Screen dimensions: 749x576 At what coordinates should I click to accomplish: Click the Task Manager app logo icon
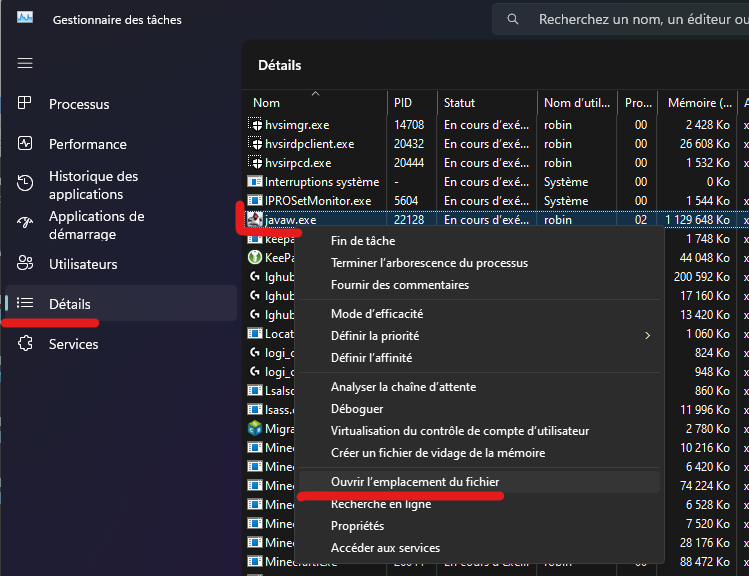[25, 18]
